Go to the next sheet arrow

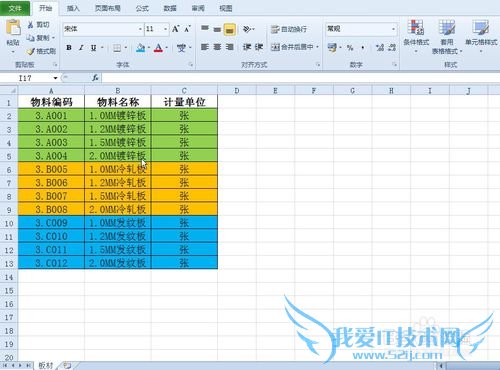20,366
